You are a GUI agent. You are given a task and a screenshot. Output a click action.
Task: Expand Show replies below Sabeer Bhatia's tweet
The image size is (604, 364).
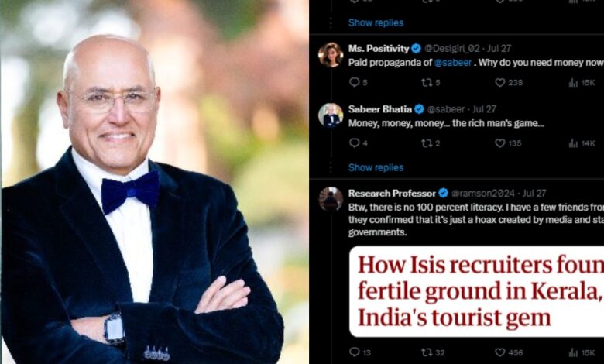[376, 167]
